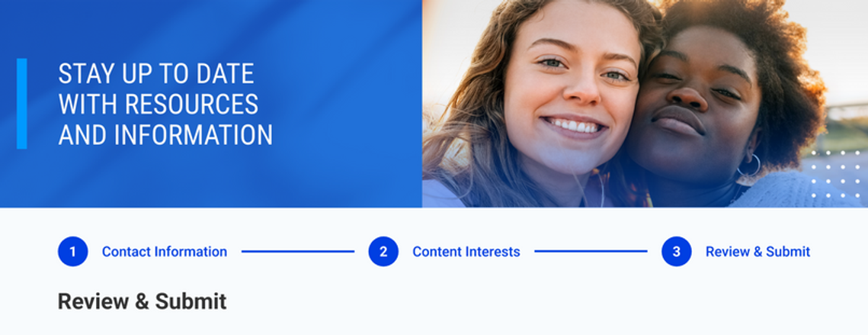Click the hoop earring in the photo
The image size is (868, 335).
click(x=749, y=166)
